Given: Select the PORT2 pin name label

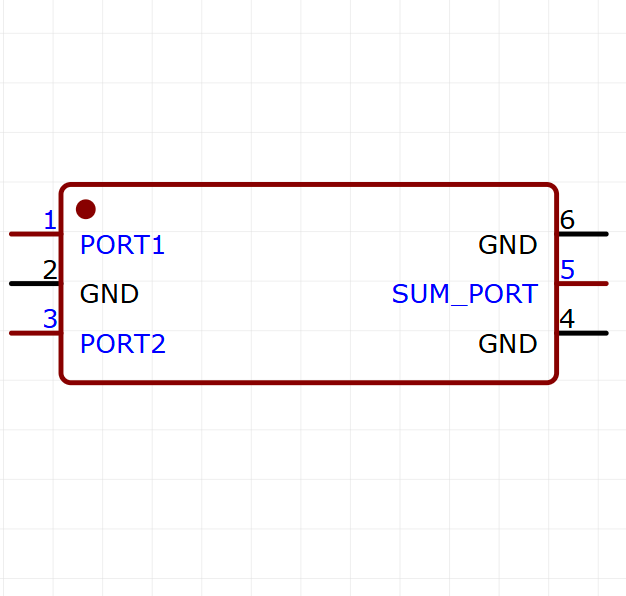Looking at the screenshot, I should point(123,344).
